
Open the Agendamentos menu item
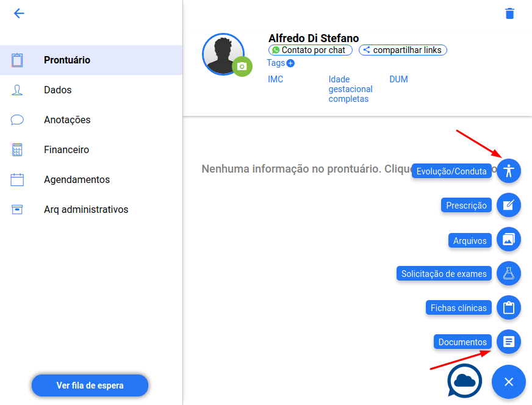92,179
